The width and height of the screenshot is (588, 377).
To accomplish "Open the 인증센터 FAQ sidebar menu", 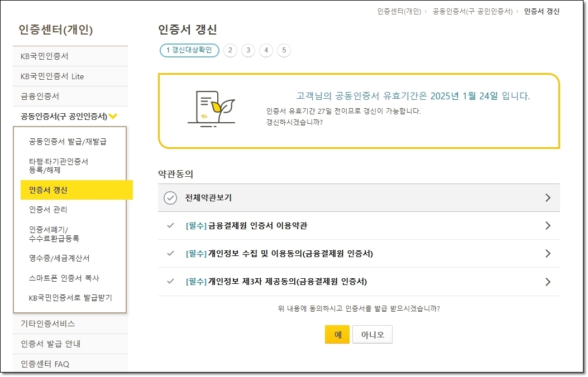I will click(70, 364).
